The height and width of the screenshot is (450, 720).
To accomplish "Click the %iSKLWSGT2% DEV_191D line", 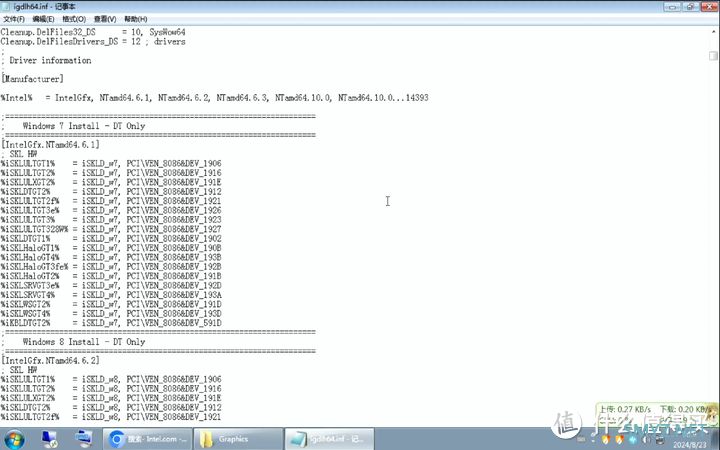I will (111, 304).
